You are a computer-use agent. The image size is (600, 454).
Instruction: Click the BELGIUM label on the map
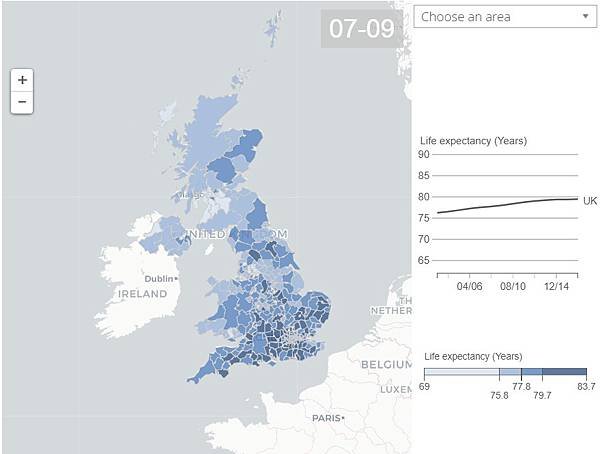(386, 364)
